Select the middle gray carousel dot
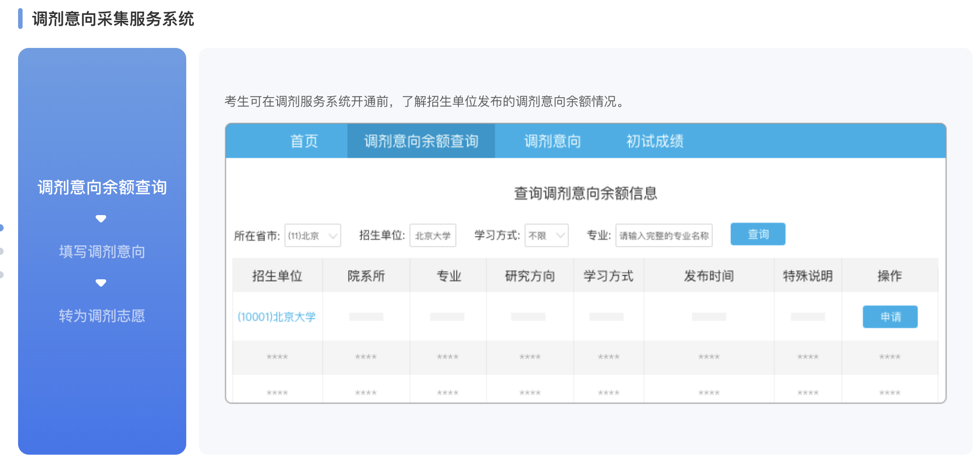This screenshot has height=461, width=980. (x=1, y=251)
